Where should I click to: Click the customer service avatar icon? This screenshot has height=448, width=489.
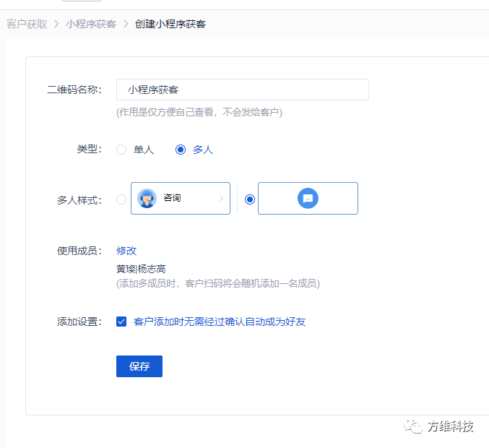147,198
